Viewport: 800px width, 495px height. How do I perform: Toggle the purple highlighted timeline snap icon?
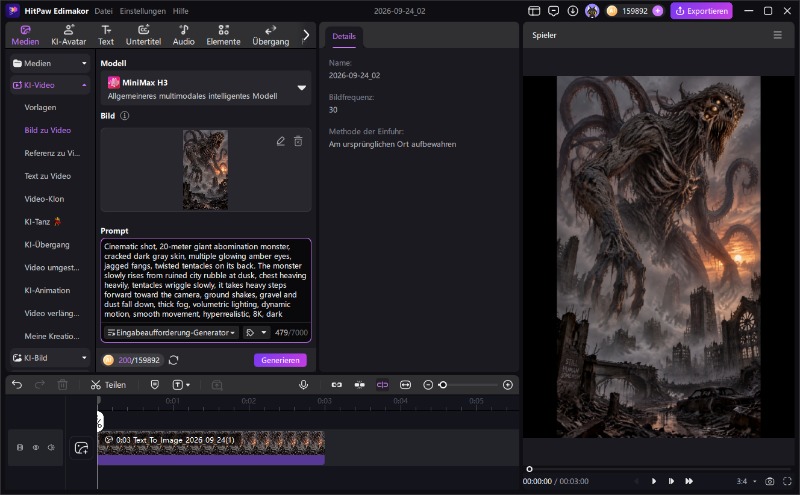[382, 385]
